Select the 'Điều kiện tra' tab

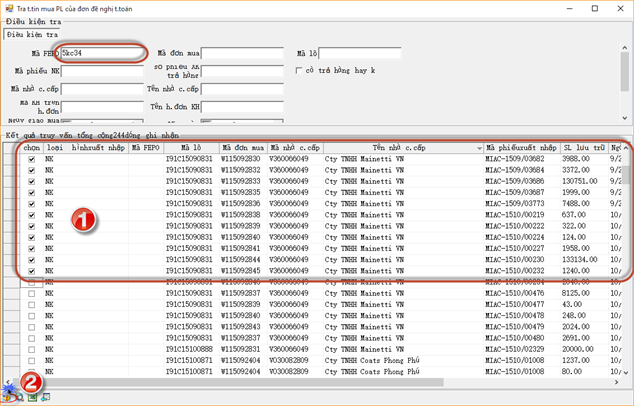pyautogui.click(x=32, y=35)
